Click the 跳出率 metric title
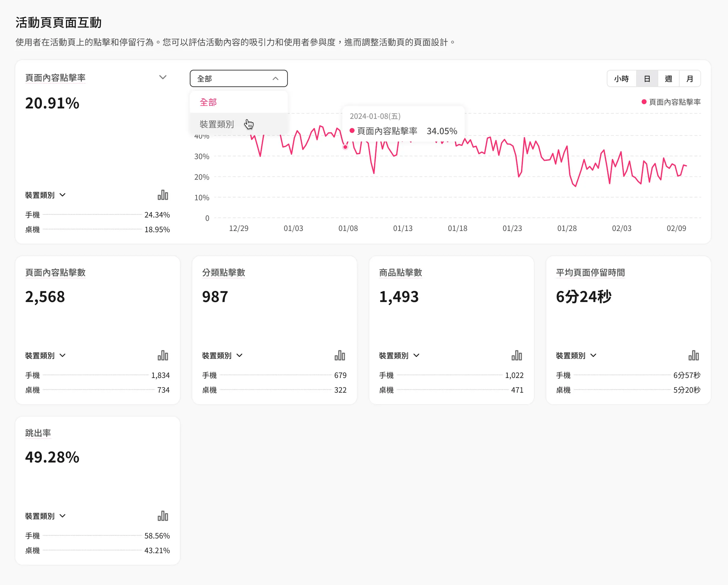 click(x=38, y=433)
